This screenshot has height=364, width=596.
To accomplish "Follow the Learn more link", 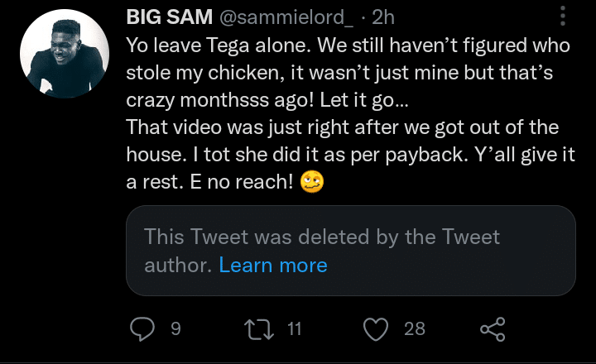I will (273, 265).
